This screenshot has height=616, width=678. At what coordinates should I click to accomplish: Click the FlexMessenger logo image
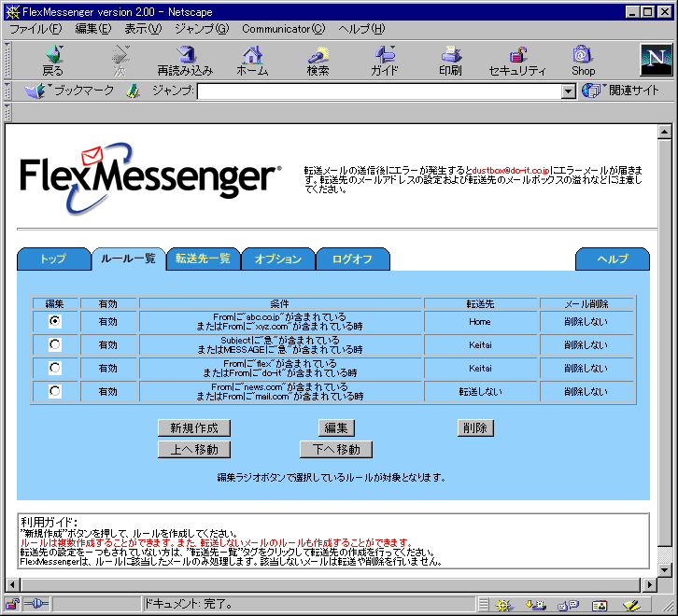click(x=150, y=178)
